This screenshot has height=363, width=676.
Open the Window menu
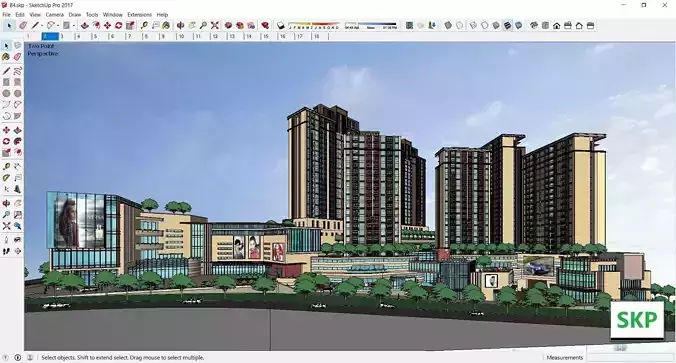113,15
